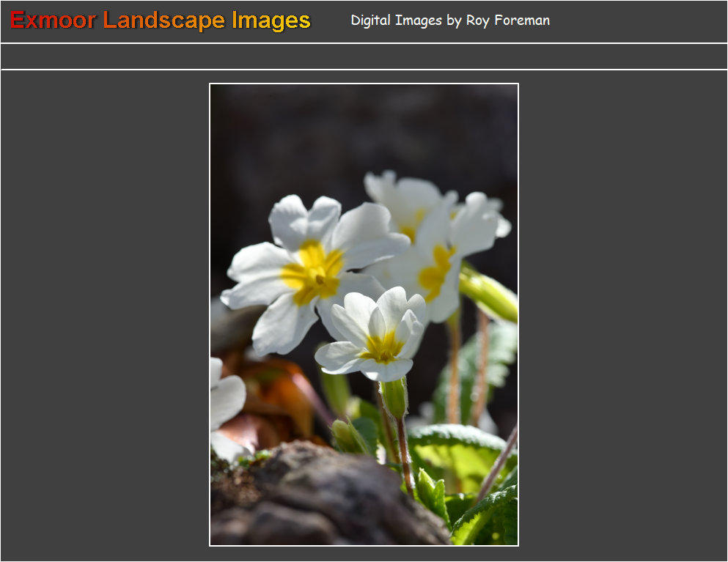Click the word "Exmoor" in the header

[x=53, y=21]
